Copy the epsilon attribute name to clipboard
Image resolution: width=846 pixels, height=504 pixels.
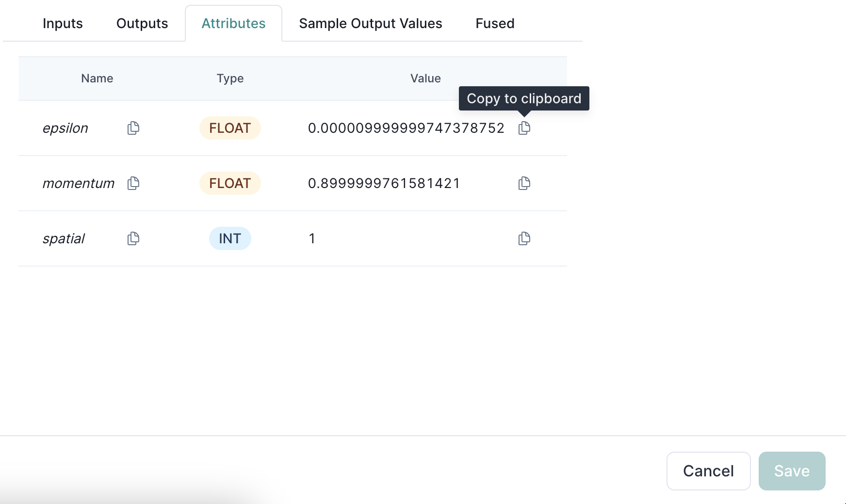click(x=133, y=128)
